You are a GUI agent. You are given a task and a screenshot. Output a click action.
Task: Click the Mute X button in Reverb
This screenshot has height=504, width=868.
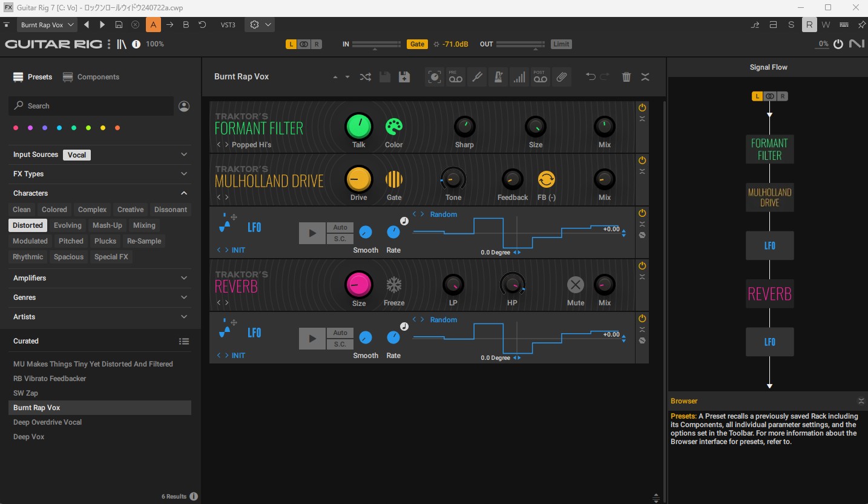pos(576,285)
